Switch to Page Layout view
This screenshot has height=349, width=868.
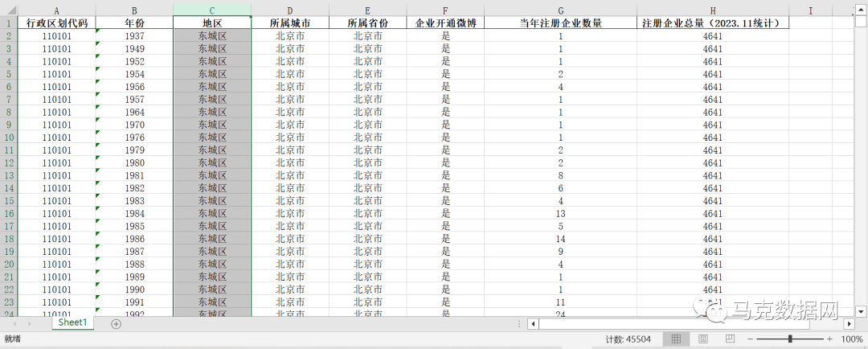[703, 339]
